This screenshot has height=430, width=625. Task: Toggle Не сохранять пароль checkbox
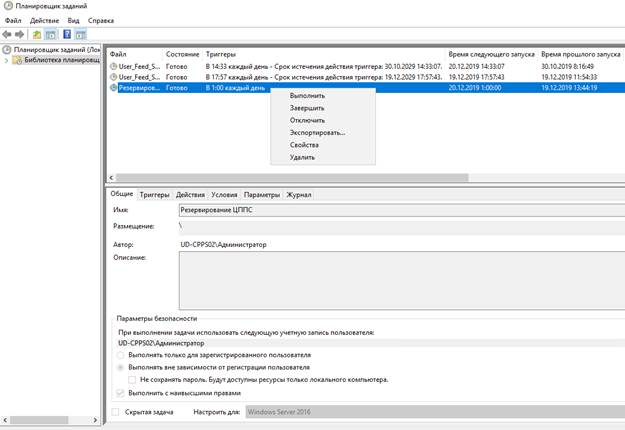click(x=132, y=380)
